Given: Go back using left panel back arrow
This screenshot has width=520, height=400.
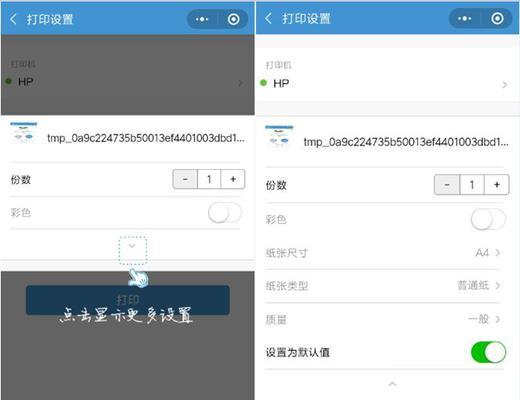Looking at the screenshot, I should pyautogui.click(x=13, y=19).
